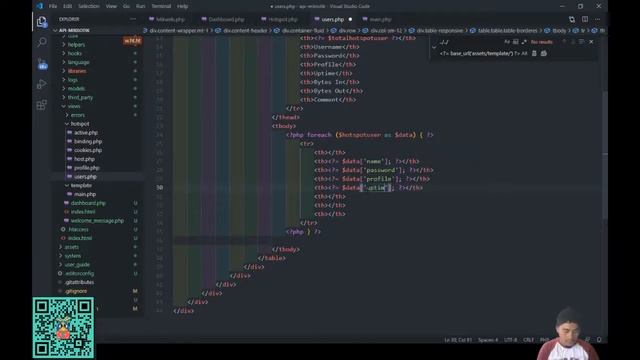Expand the assets folder
Viewport: 640px width, 360px height.
(71, 247)
